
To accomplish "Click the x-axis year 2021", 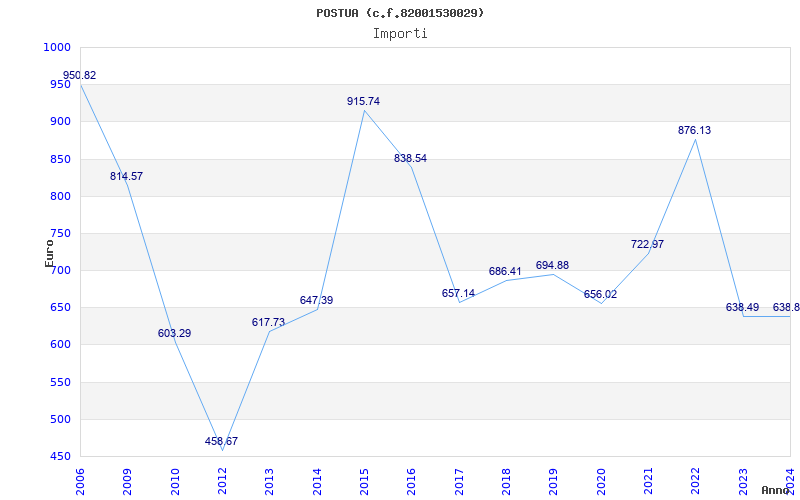I will point(648,481).
